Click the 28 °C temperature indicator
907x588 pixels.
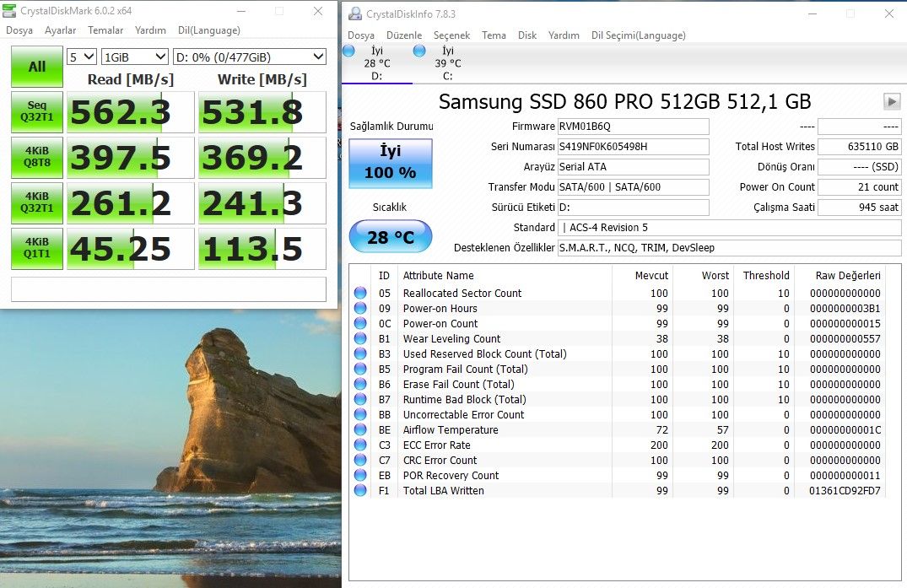pyautogui.click(x=390, y=236)
